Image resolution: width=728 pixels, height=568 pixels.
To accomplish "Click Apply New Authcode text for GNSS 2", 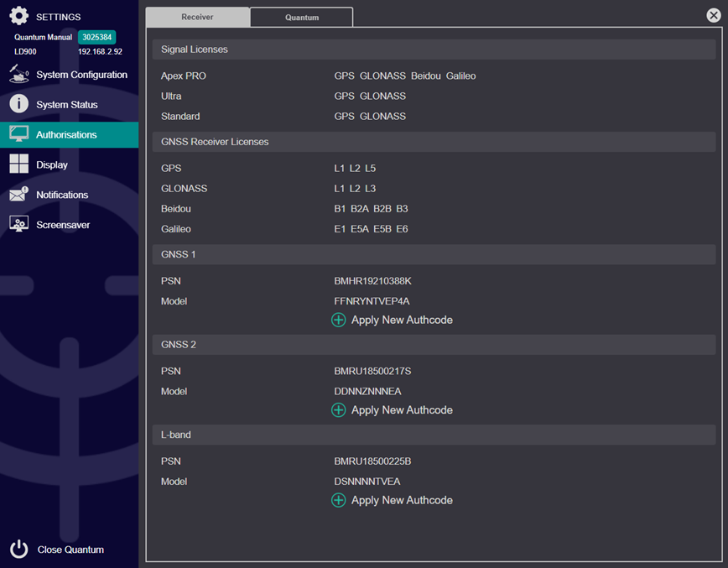I will (402, 410).
